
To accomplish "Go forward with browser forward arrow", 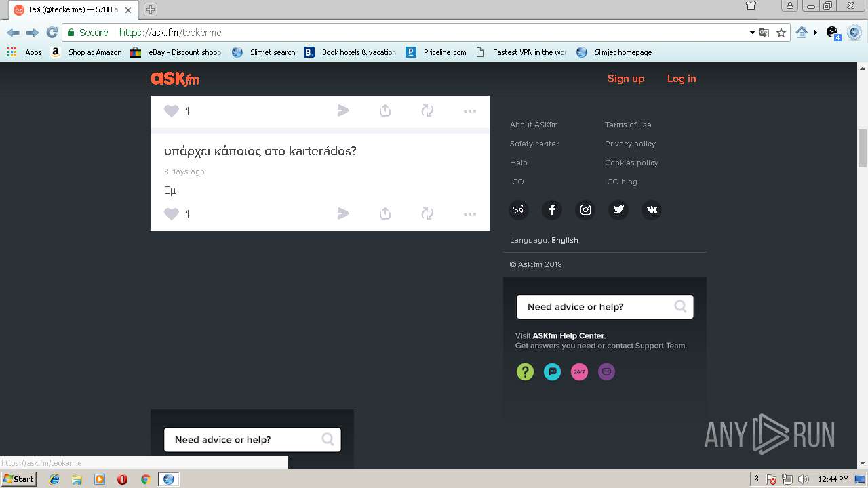I will 32,33.
